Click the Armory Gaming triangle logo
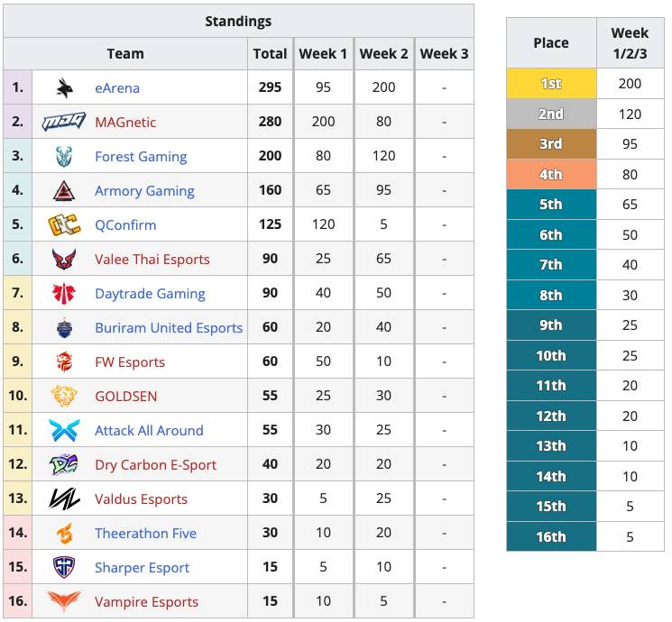The width and height of the screenshot is (672, 622). tap(64, 190)
